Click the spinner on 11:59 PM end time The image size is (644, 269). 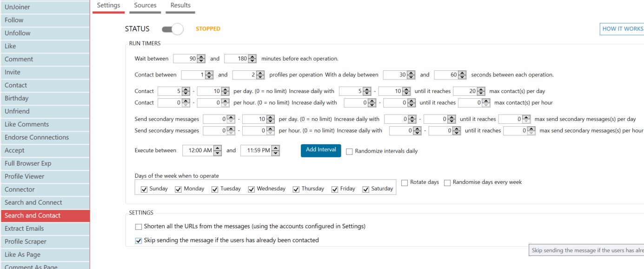pyautogui.click(x=276, y=150)
